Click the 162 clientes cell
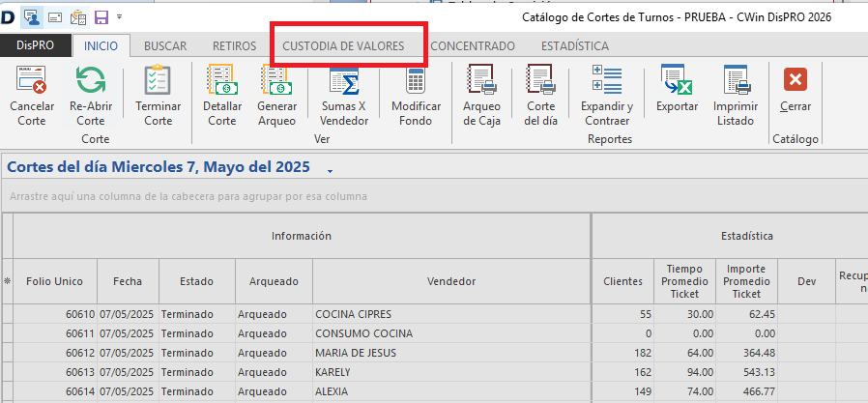This screenshot has width=868, height=403. pos(622,372)
